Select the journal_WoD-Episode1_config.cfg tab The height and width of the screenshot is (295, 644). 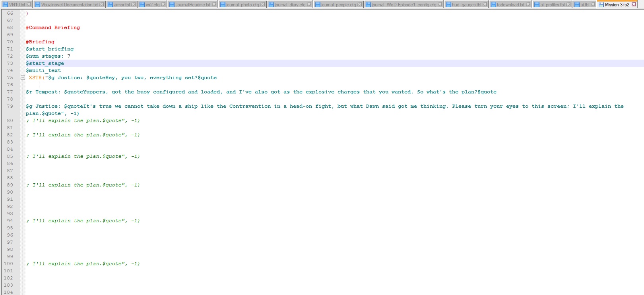point(403,4)
